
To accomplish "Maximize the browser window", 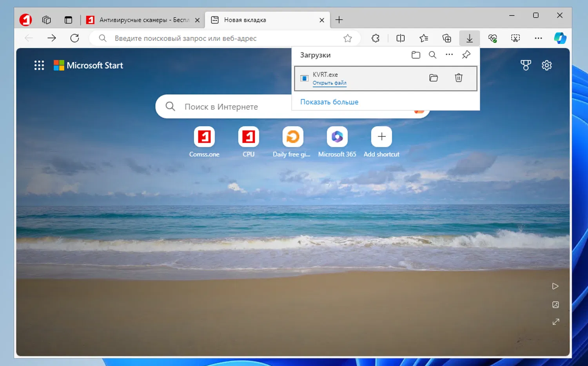I will click(536, 16).
